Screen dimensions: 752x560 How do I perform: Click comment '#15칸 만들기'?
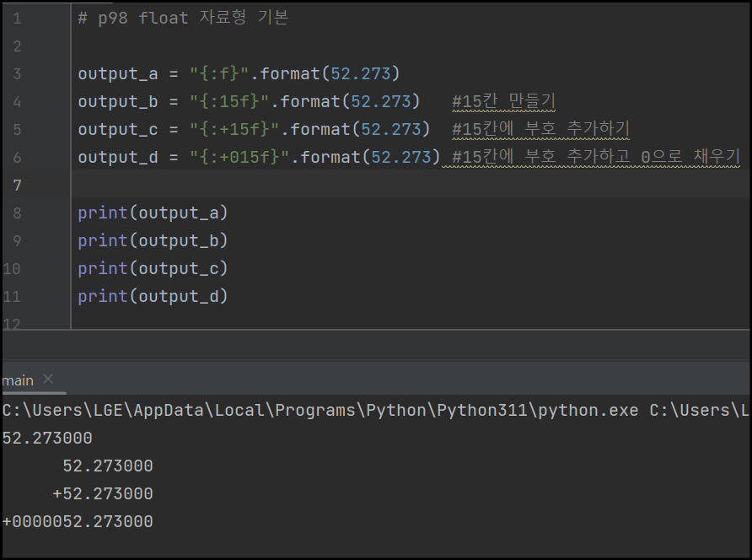click(503, 102)
